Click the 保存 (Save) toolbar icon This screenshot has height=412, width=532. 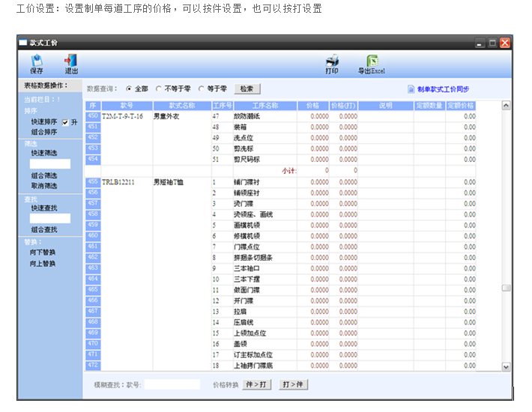pyautogui.click(x=36, y=64)
